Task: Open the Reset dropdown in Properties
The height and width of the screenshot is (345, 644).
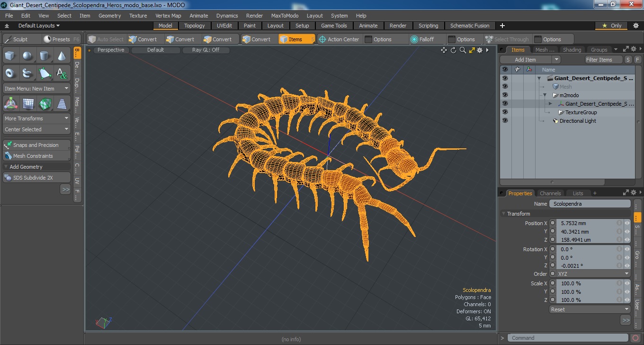Action: (590, 309)
